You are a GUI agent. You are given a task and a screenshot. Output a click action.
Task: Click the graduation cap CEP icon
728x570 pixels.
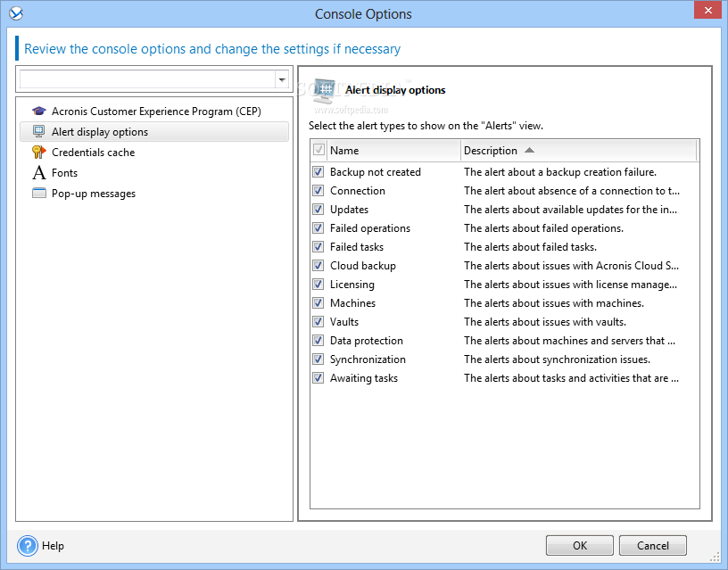point(39,111)
